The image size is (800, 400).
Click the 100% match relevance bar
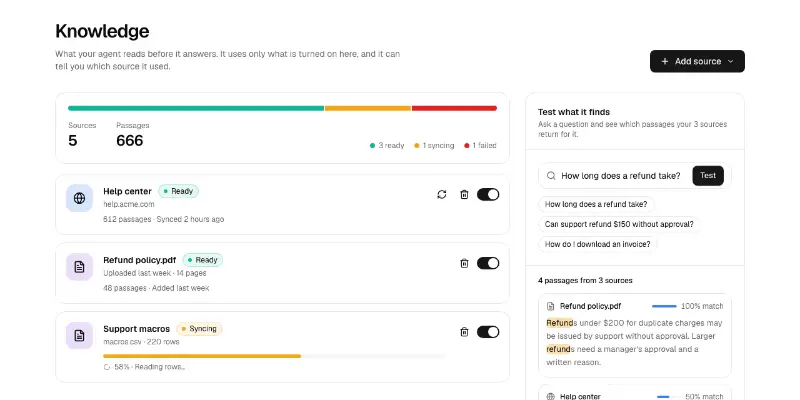[x=664, y=307]
